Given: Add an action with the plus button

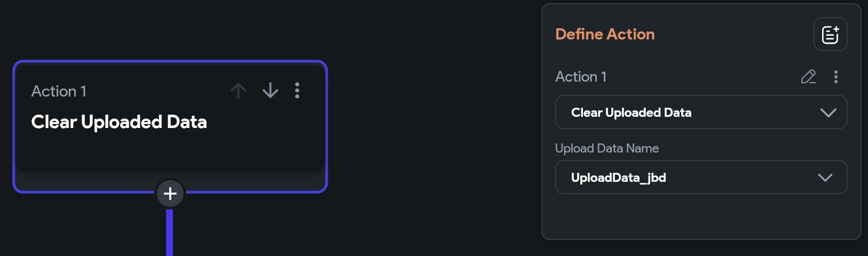Looking at the screenshot, I should coord(170,193).
